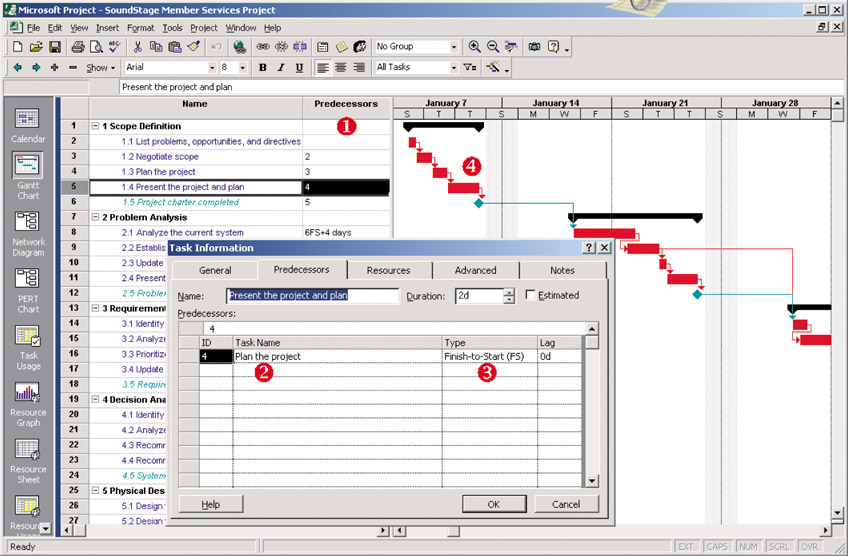This screenshot has height=556, width=848.
Task: Click Cancel in Task Information dialog
Action: click(x=566, y=504)
